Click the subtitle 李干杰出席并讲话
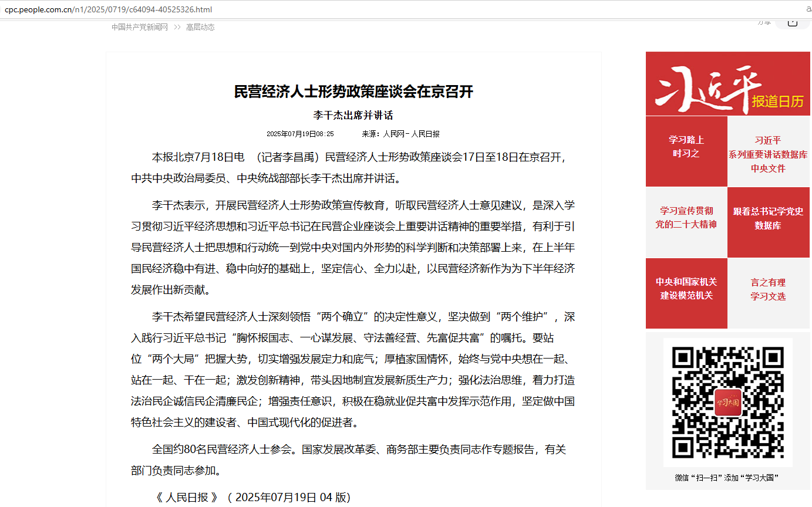 (353, 115)
